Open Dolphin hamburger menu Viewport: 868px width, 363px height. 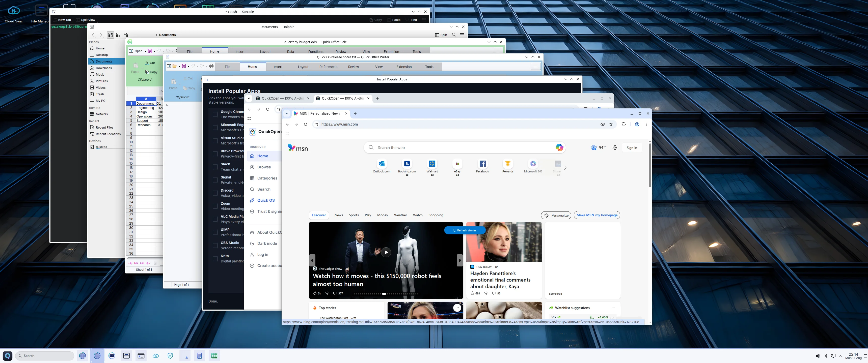point(462,35)
